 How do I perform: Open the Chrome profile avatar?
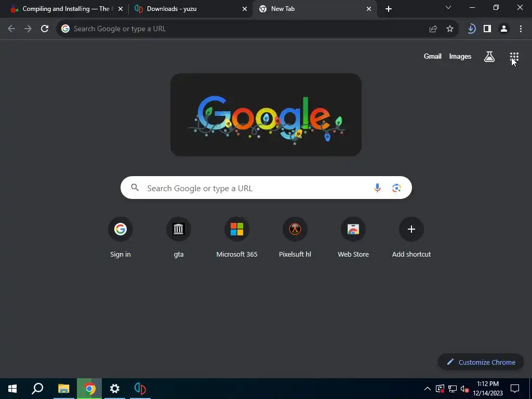coord(504,29)
